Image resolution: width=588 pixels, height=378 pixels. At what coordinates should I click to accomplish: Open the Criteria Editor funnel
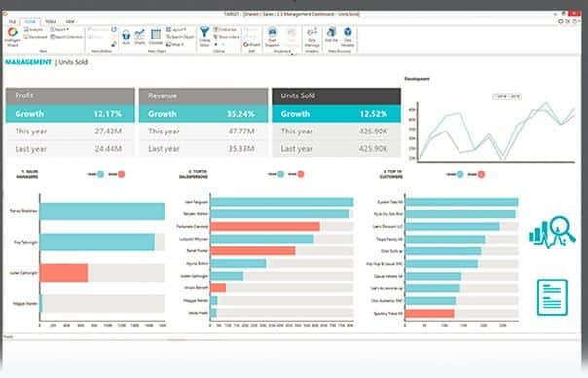coord(204,37)
